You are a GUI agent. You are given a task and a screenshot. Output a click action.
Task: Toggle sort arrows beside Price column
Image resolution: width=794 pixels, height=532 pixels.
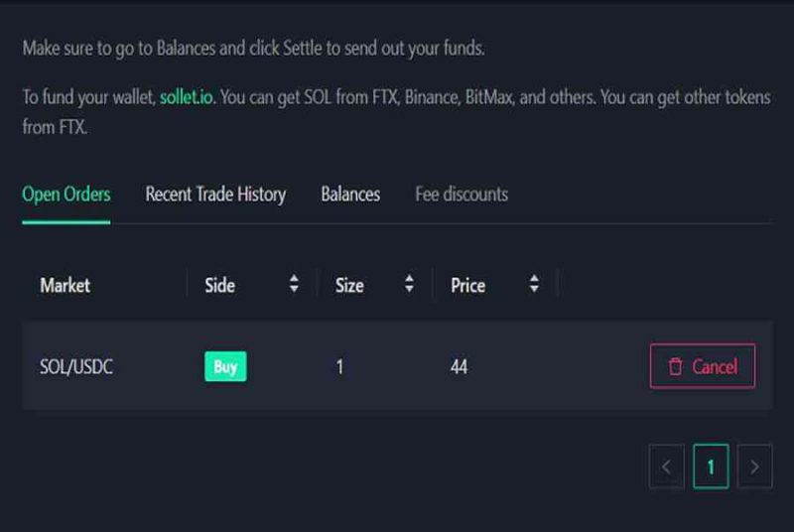point(534,284)
